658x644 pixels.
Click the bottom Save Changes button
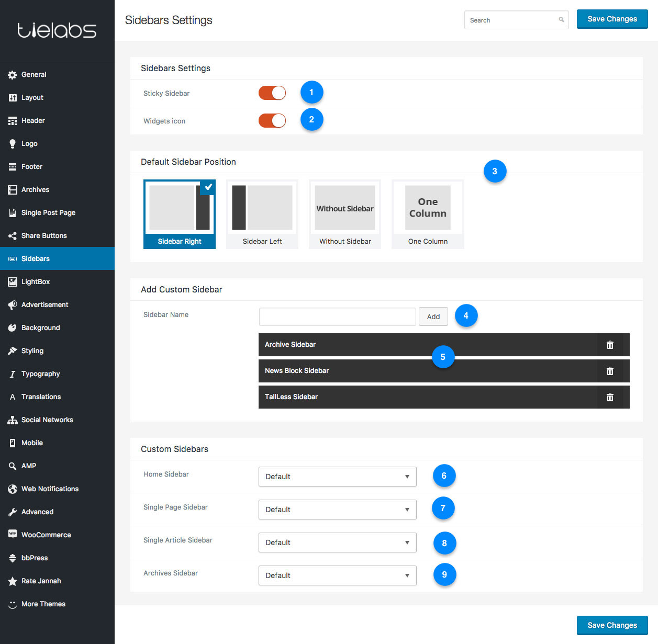(x=612, y=625)
